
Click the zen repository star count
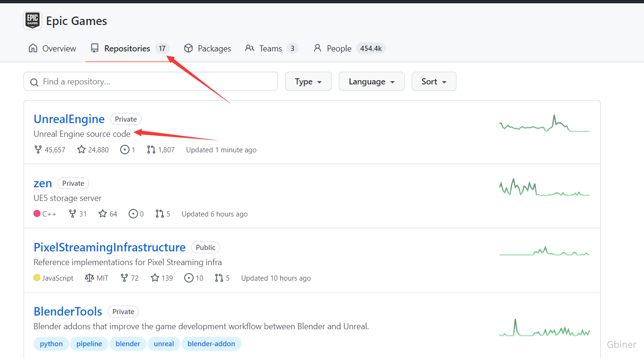108,214
